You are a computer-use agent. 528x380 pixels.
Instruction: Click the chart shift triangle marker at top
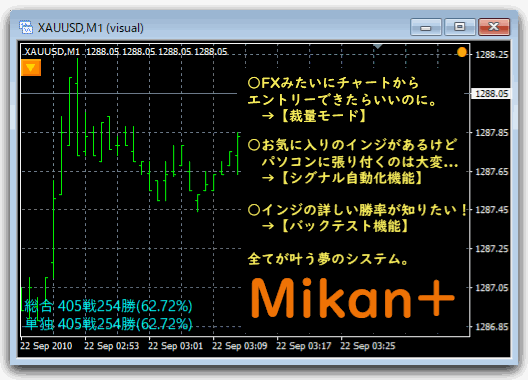[x=378, y=46]
